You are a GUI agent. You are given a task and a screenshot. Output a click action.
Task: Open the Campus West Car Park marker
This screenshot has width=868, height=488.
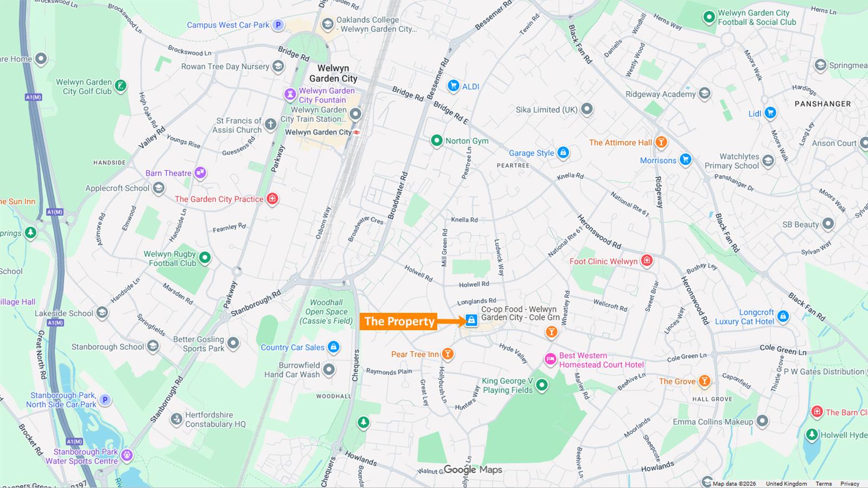[278, 25]
